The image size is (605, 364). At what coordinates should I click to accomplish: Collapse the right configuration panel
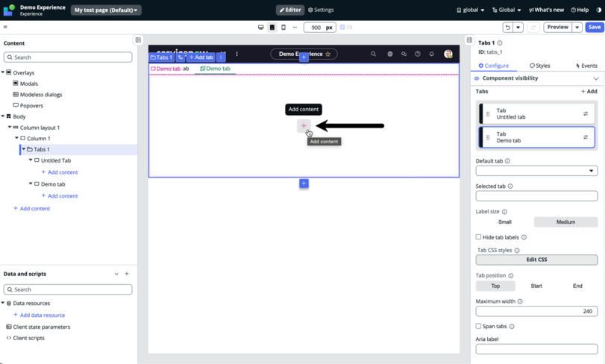coord(469,40)
